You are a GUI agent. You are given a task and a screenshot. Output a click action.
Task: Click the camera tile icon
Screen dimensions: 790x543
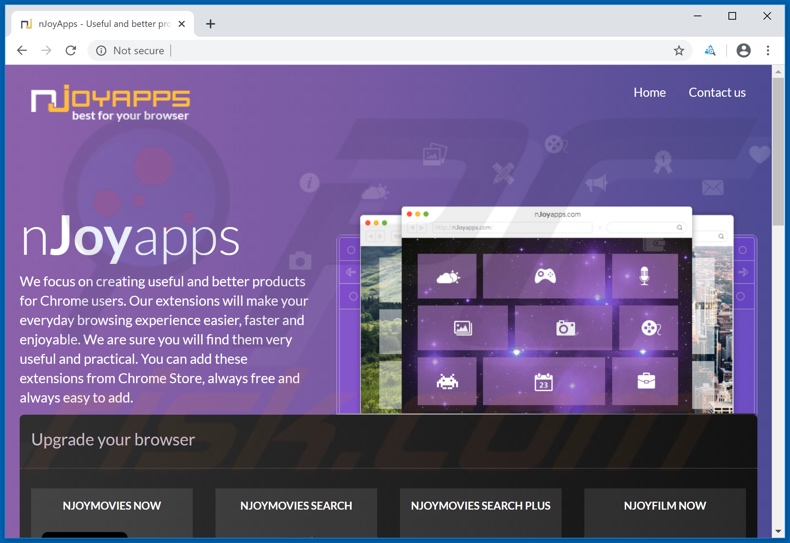pos(565,328)
